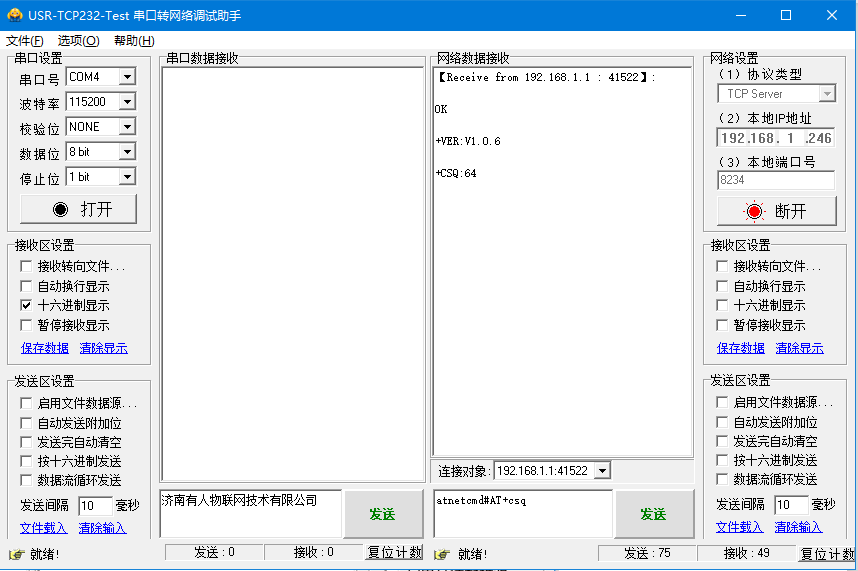Click the right 清除显示 link

point(799,348)
